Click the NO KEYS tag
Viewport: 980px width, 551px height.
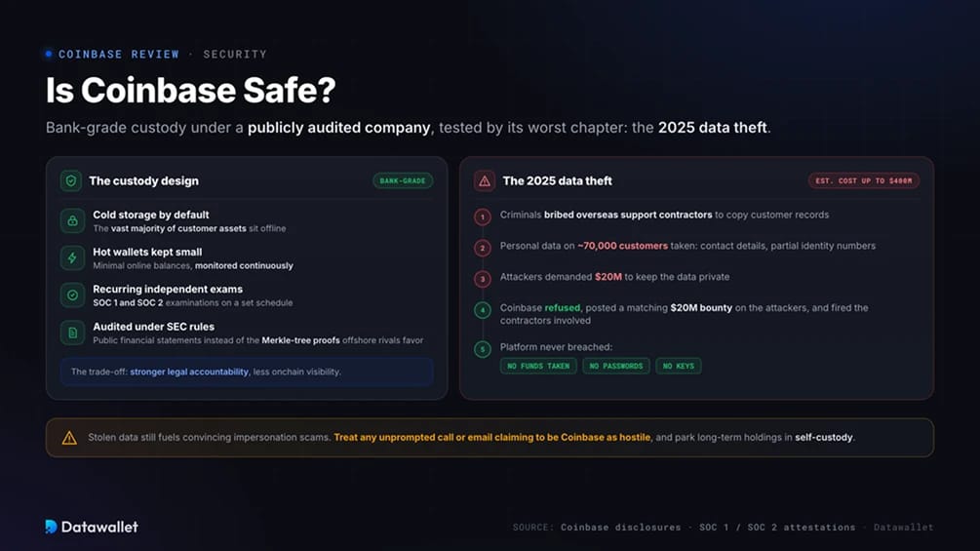tap(678, 366)
